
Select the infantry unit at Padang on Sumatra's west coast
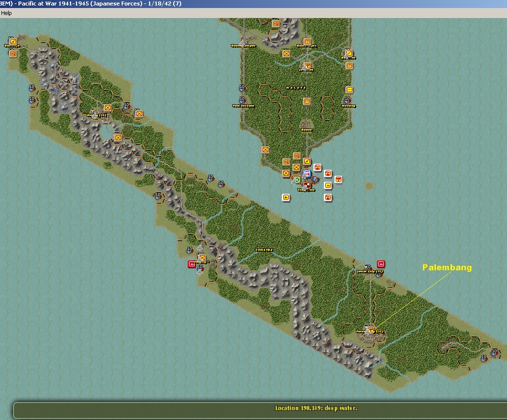(x=202, y=258)
